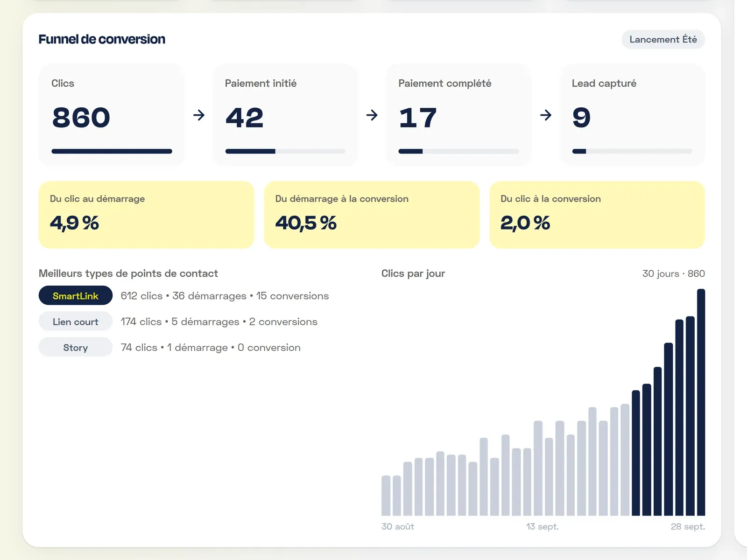747x560 pixels.
Task: Click the Lead capturé card label
Action: point(604,84)
